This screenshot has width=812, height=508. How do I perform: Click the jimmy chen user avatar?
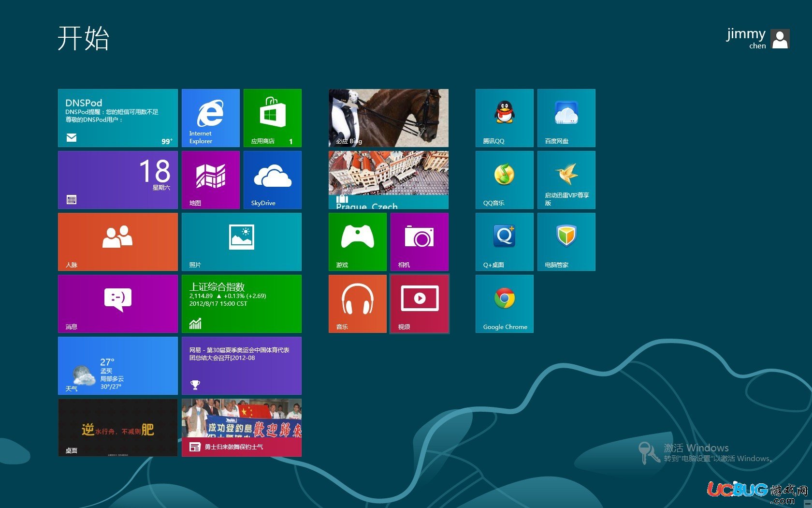pyautogui.click(x=780, y=39)
